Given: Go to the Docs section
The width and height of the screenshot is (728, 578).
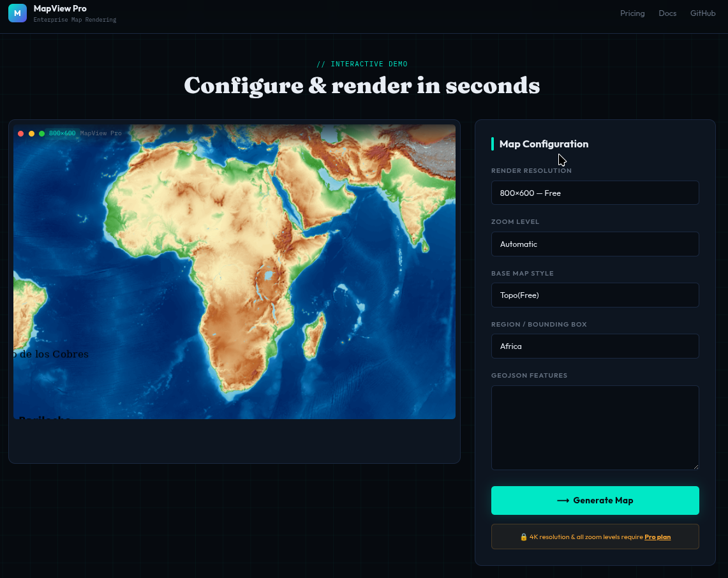Looking at the screenshot, I should click(x=667, y=13).
